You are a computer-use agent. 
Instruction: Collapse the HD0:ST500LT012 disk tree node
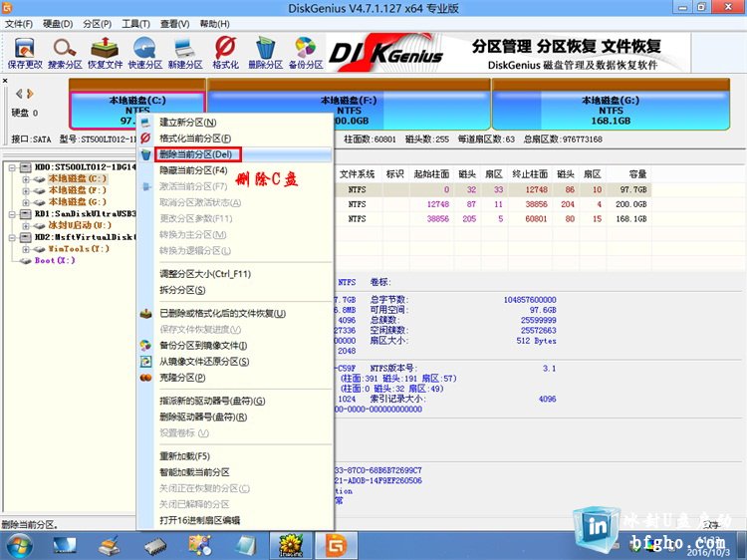point(12,167)
